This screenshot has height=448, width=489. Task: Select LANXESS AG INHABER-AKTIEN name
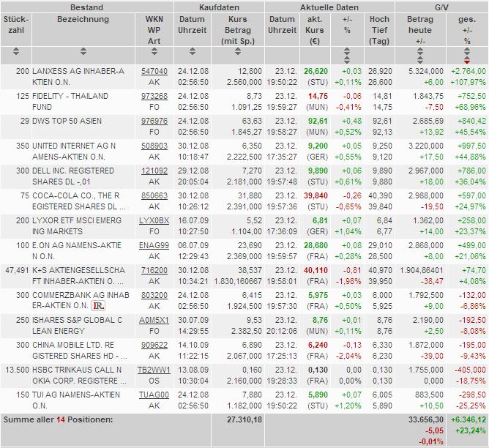pos(78,77)
